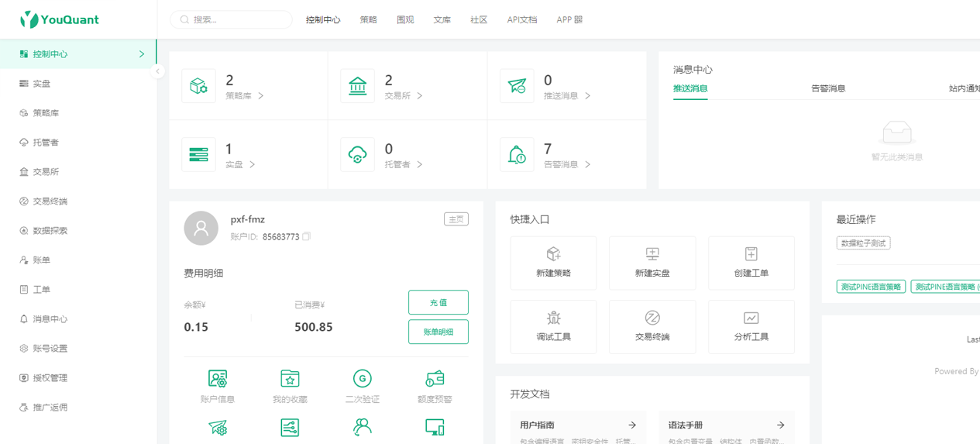Open 新建实盘 quick entry icon
This screenshot has width=980, height=444.
[x=652, y=254]
